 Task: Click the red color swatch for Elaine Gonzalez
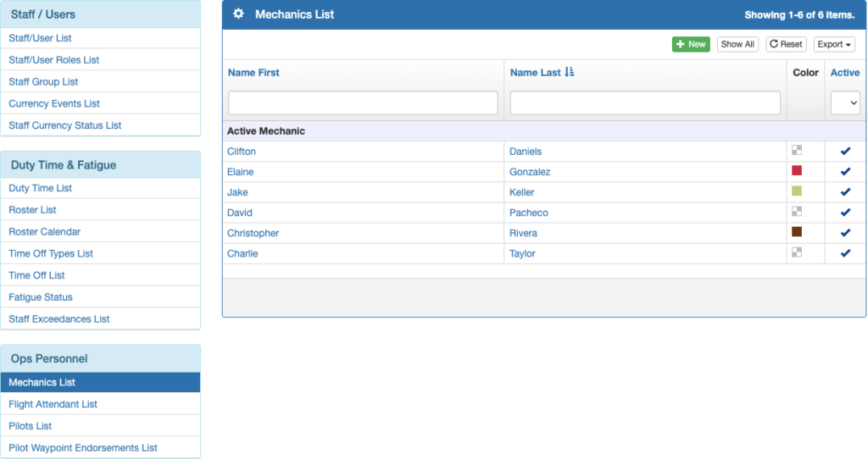point(797,171)
